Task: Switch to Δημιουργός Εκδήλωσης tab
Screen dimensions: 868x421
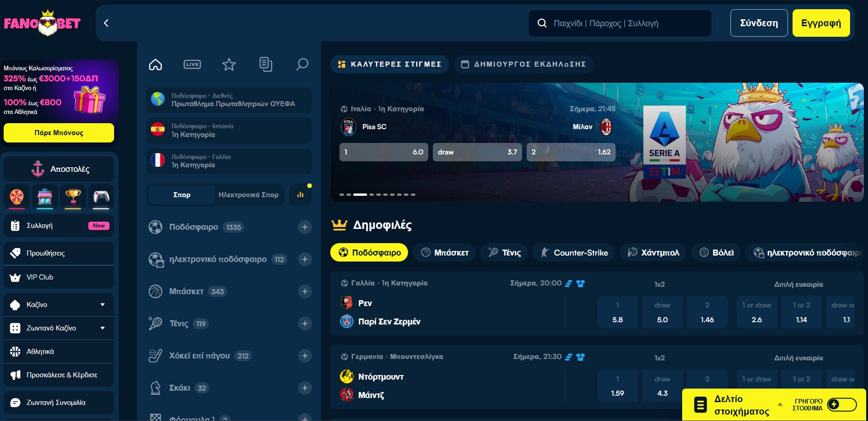Action: (x=523, y=64)
